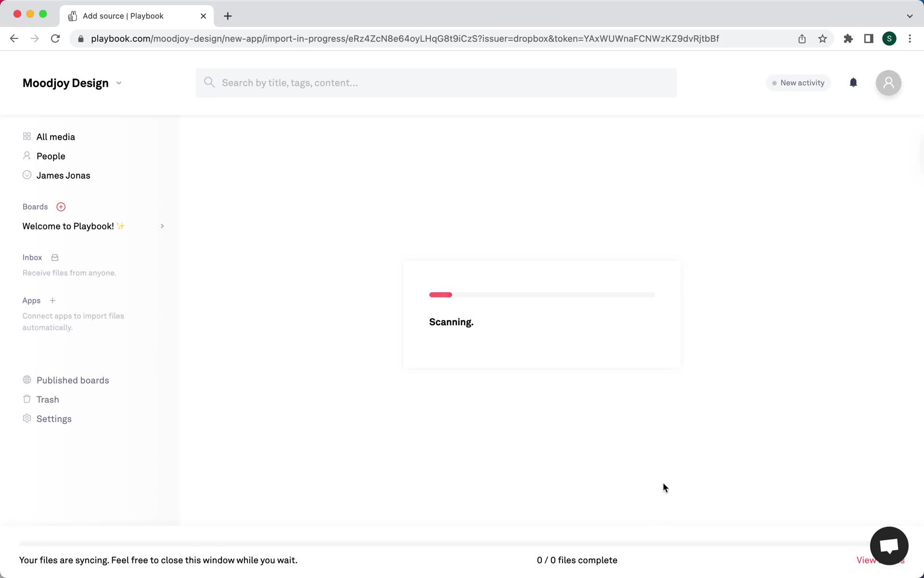This screenshot has height=578, width=924.
Task: Click the All media sidebar icon
Action: (26, 136)
